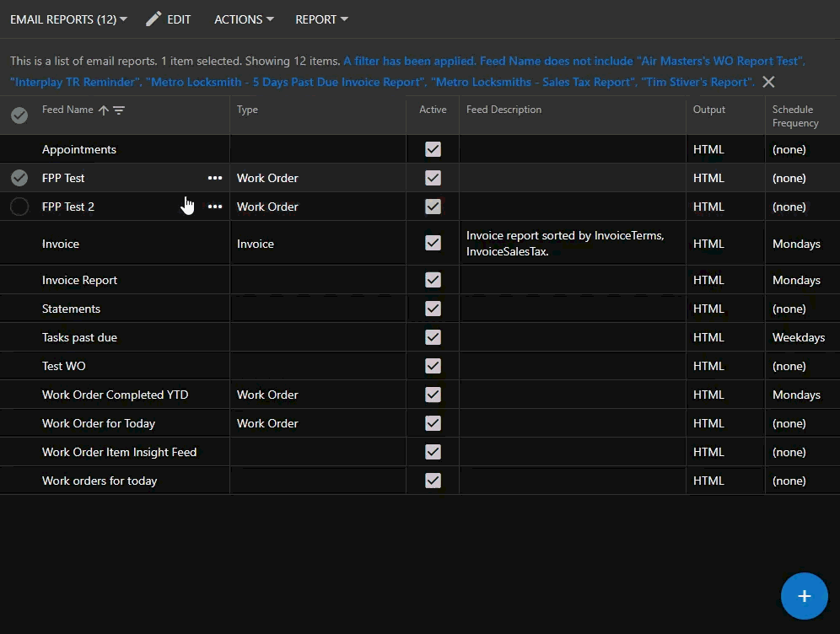
Task: Toggle Active for Work Order Completed YTD
Action: [x=433, y=395]
